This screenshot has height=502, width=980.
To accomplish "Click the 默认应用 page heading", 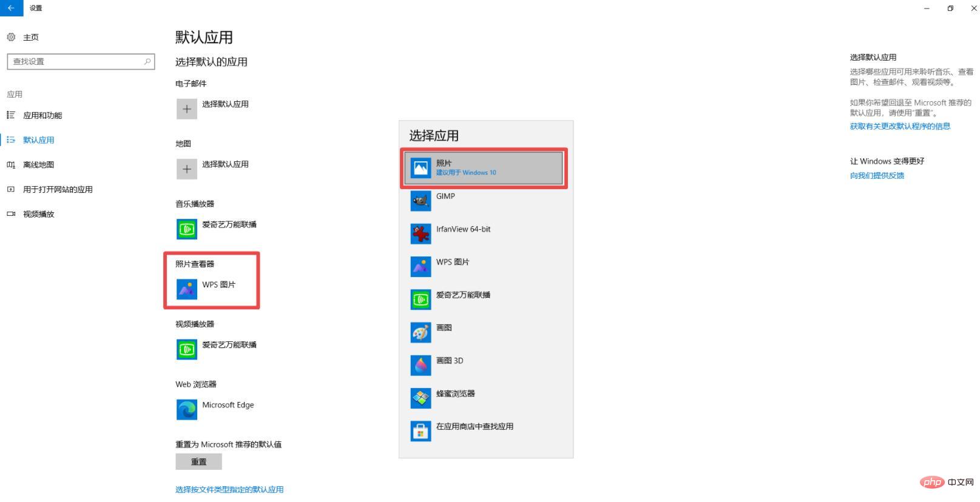I will coord(204,37).
